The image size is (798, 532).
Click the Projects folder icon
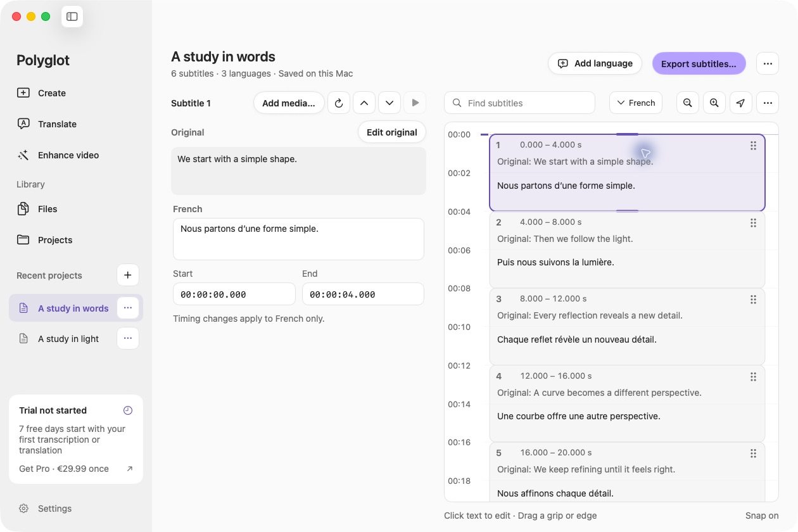[23, 240]
